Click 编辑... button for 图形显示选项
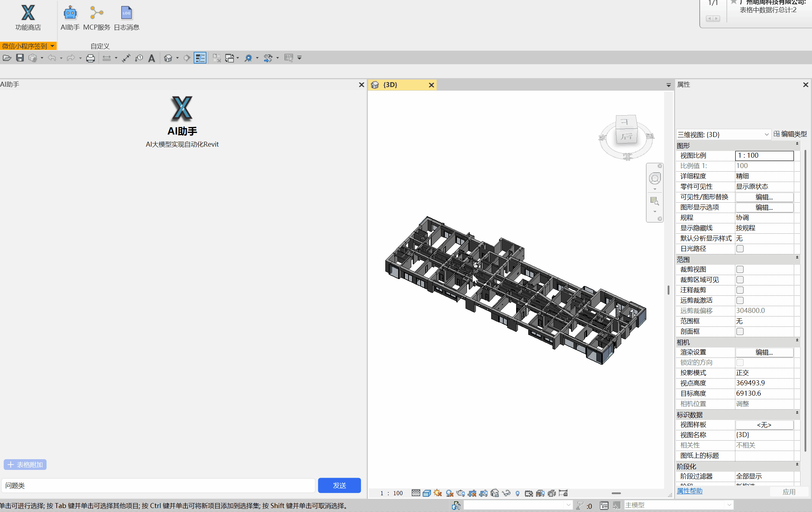The width and height of the screenshot is (812, 512). [x=764, y=207]
